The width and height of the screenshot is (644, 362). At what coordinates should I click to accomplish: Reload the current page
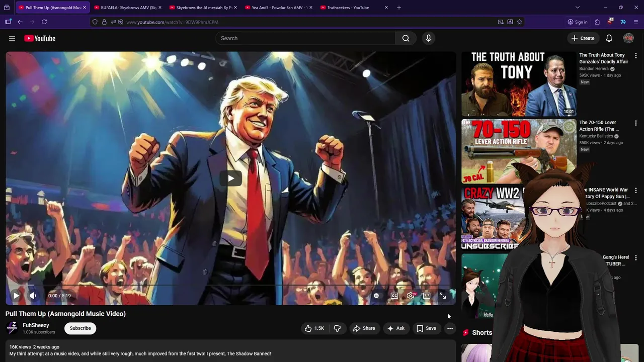(44, 22)
